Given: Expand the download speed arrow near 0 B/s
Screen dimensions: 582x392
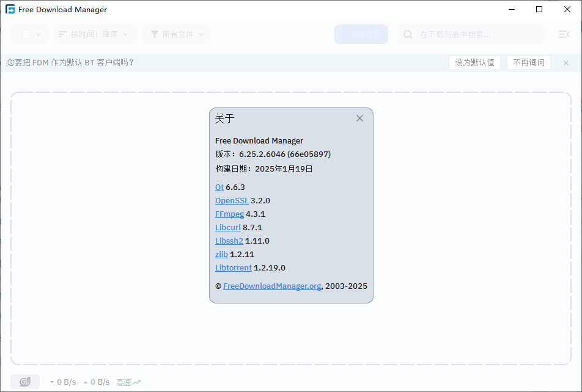Looking at the screenshot, I should coord(52,382).
